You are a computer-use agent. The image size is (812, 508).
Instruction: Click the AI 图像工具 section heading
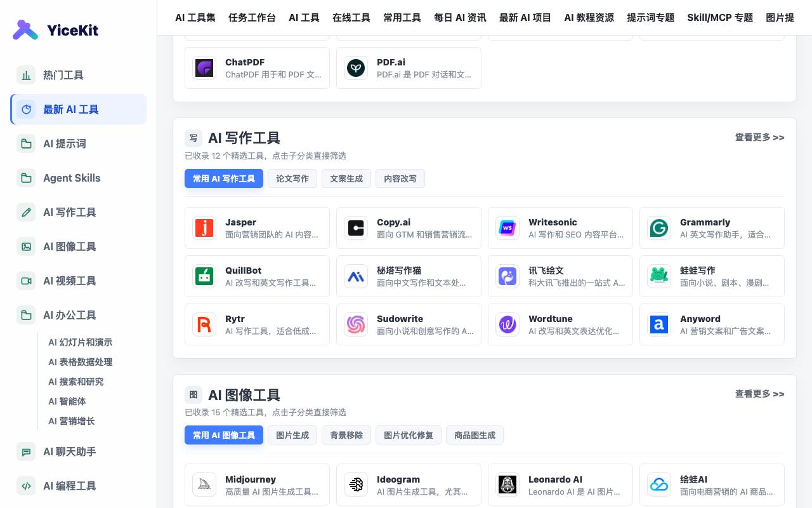coord(244,394)
